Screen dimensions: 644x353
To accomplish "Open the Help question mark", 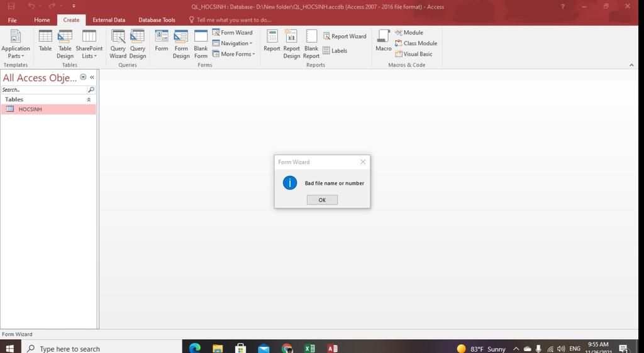I will click(562, 6).
